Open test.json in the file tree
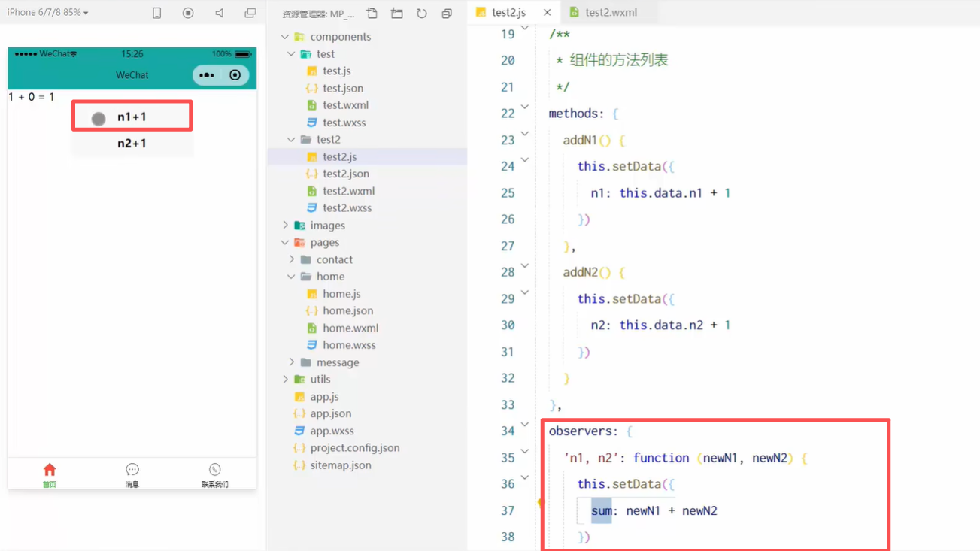Image resolution: width=980 pixels, height=551 pixels. [342, 88]
